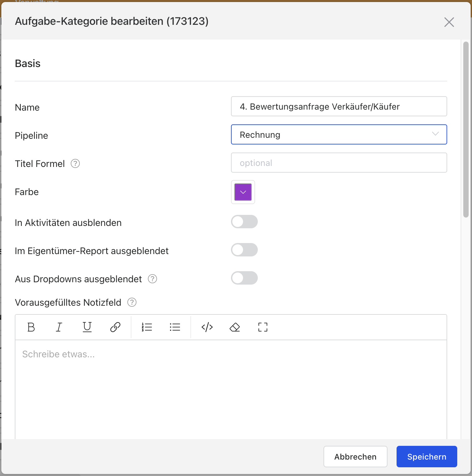Open the purple Farbe color picker

(243, 192)
